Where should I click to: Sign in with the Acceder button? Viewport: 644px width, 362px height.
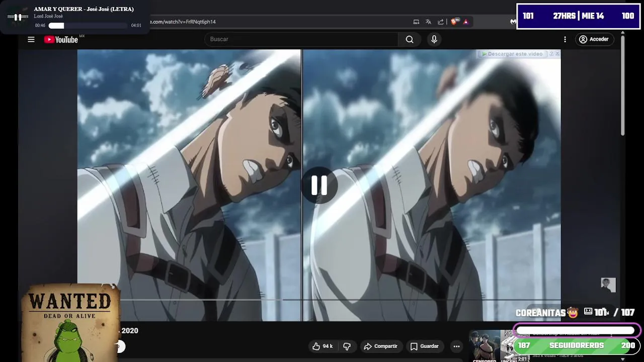[594, 39]
